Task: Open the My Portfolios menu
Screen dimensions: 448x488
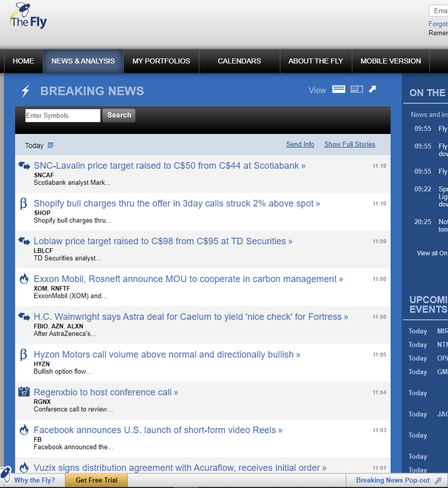Action: 161,61
